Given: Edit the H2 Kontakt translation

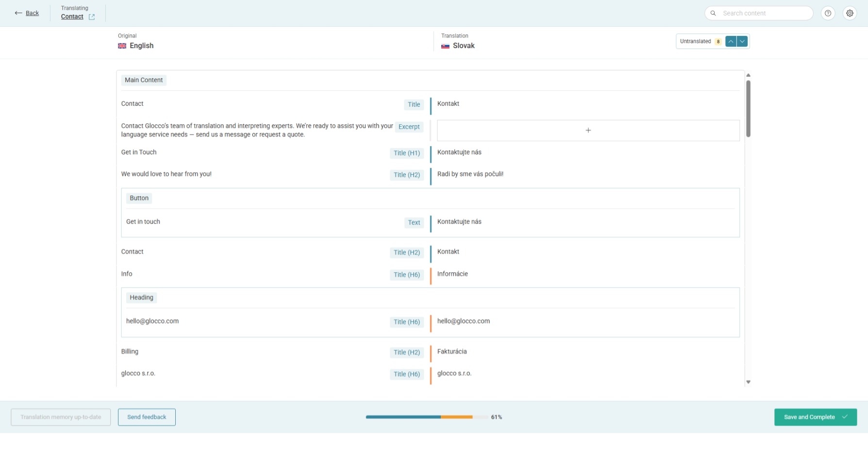Looking at the screenshot, I should coord(448,251).
